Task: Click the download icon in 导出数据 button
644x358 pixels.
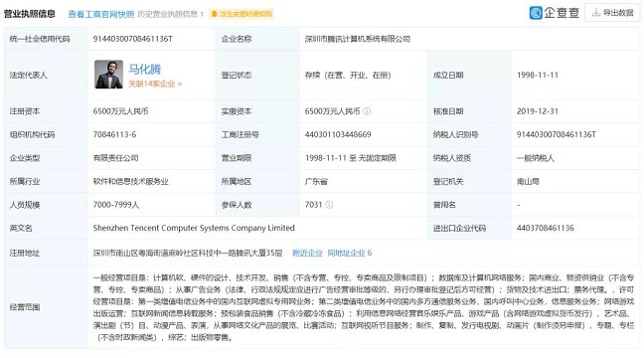Action: coord(595,13)
